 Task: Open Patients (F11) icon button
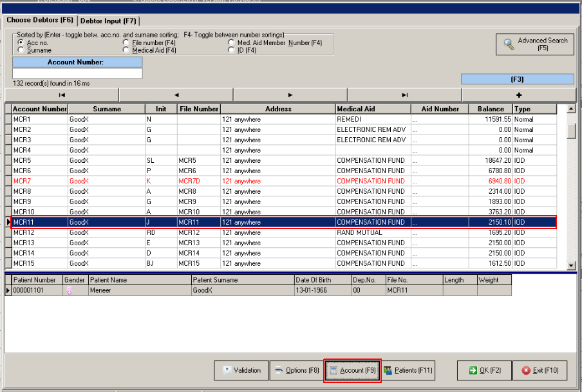(x=388, y=371)
